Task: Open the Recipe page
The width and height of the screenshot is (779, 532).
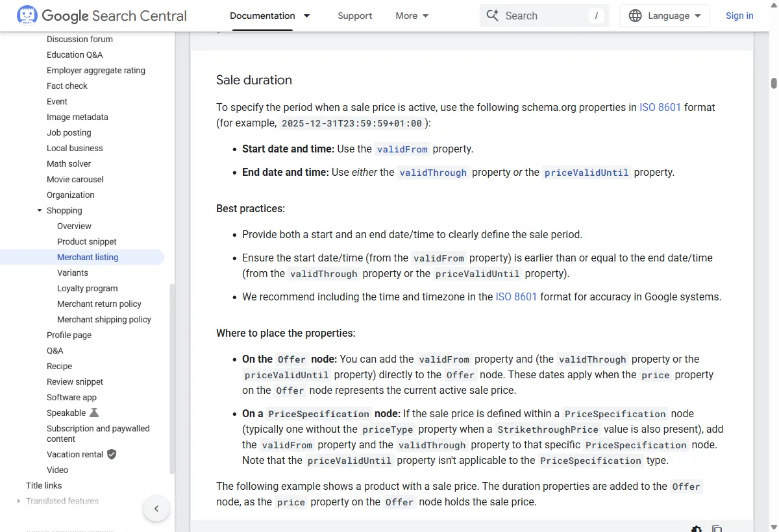Action: (x=60, y=366)
